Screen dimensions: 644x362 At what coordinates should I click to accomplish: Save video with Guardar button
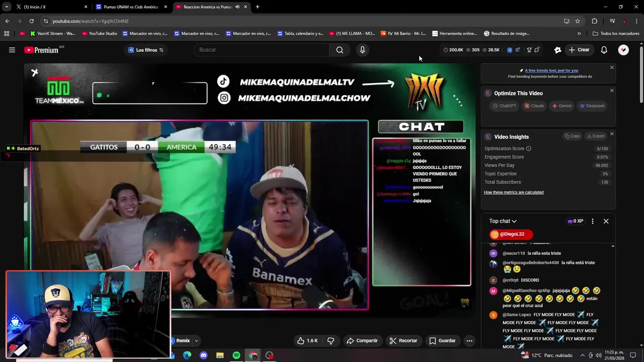[442, 340]
